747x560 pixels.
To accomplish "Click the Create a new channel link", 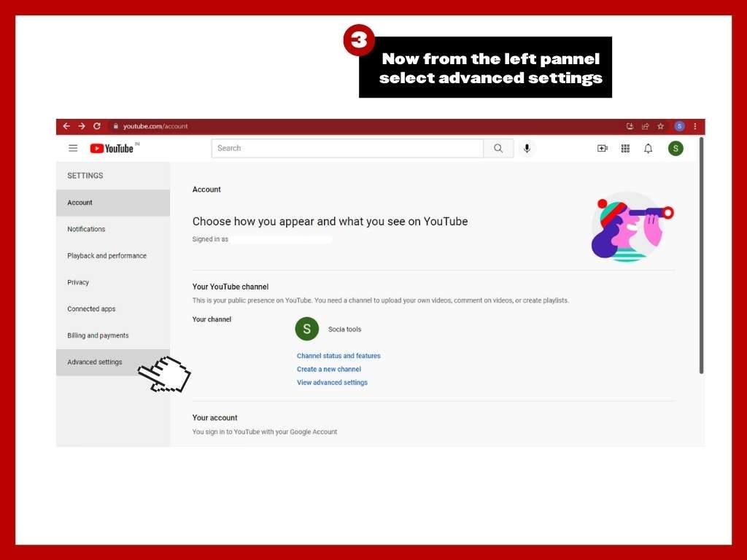I will coord(329,369).
